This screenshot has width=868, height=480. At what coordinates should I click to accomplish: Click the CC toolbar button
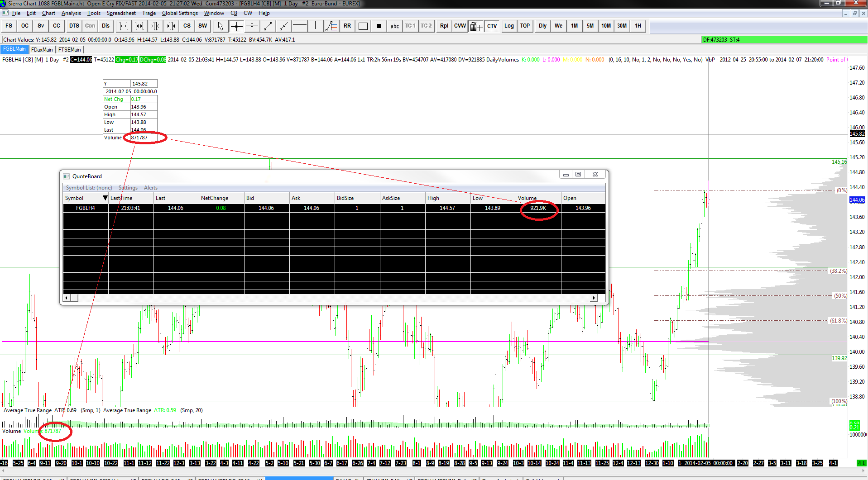coord(57,26)
